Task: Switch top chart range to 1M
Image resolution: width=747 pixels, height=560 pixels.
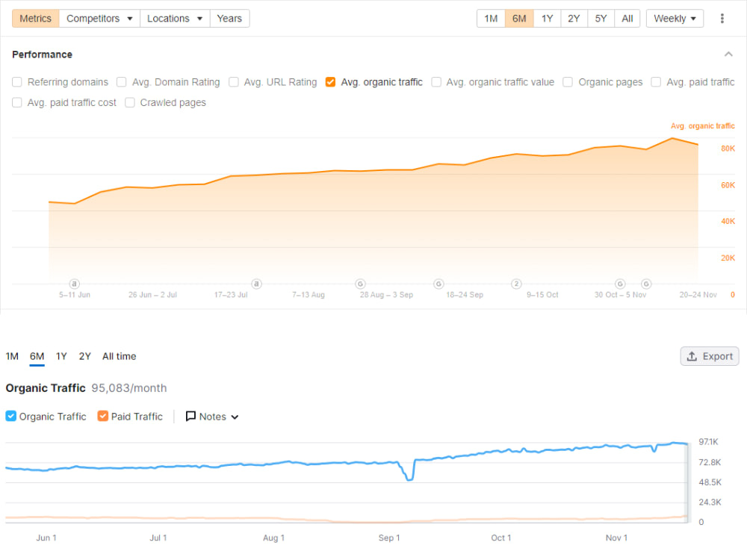Action: (491, 19)
